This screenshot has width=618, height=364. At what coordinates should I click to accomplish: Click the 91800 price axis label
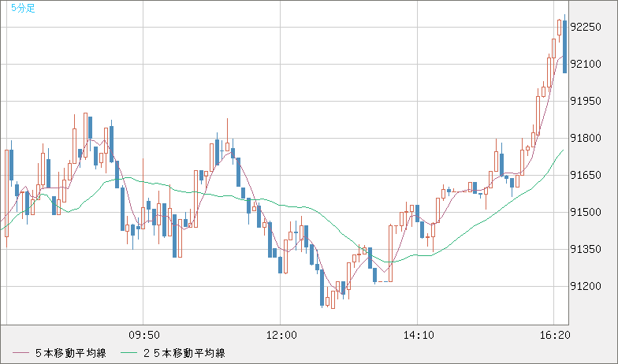tap(586, 139)
